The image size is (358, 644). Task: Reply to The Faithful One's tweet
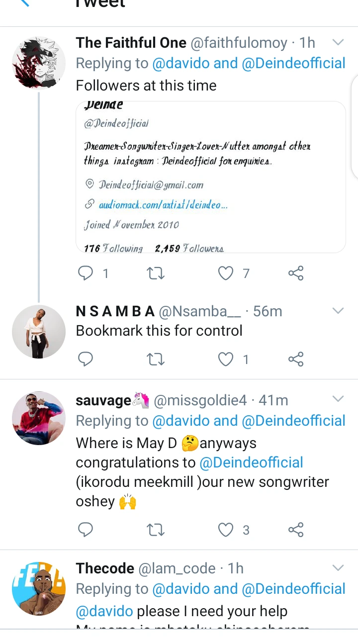pyautogui.click(x=86, y=273)
